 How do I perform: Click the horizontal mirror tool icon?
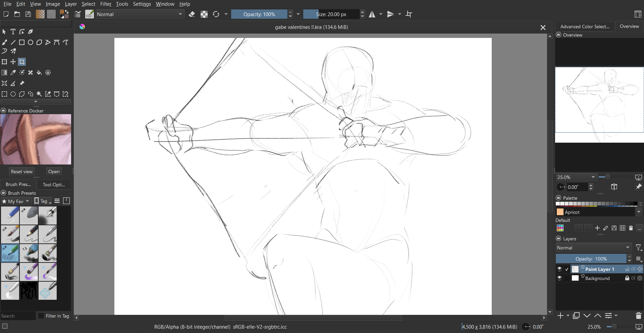[372, 14]
